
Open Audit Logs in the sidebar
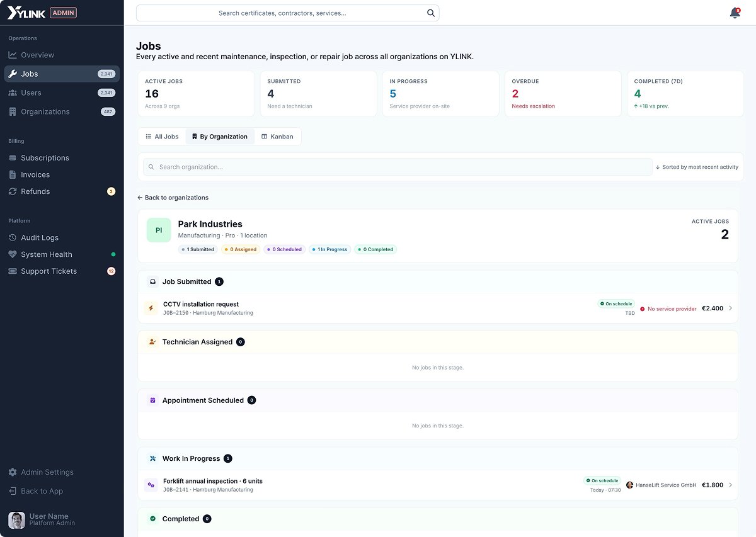click(x=62, y=237)
